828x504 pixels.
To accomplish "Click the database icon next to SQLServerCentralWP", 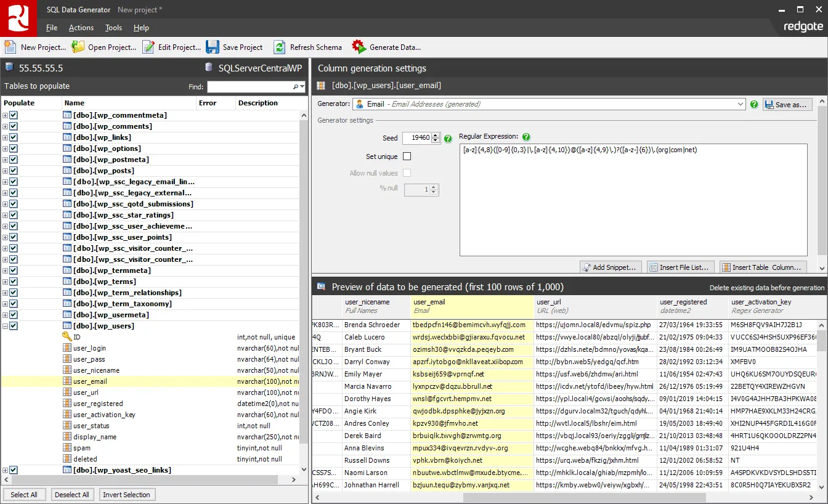I will (209, 68).
